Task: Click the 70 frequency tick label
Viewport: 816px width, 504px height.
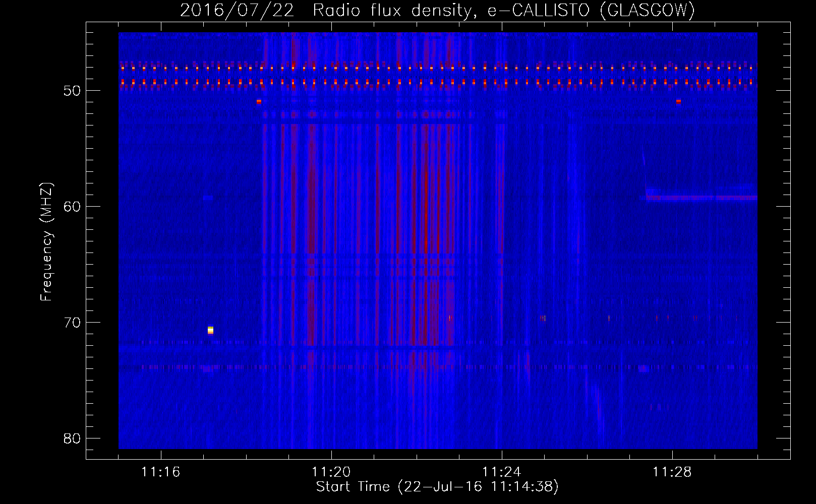Action: (x=72, y=323)
